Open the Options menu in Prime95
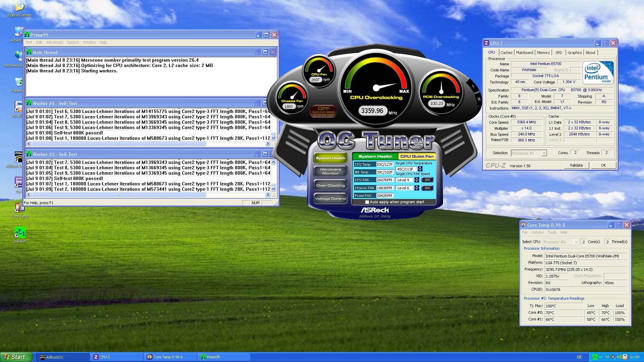Viewport: 644px width, 362px height. [72, 42]
